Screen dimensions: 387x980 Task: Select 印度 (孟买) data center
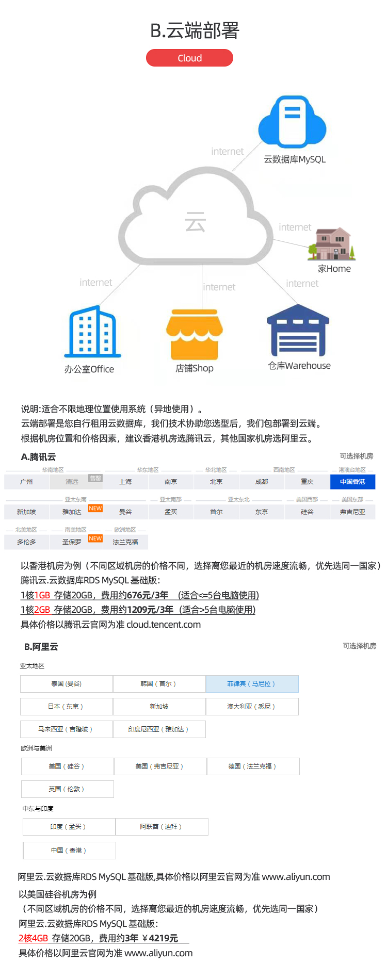tap(69, 827)
